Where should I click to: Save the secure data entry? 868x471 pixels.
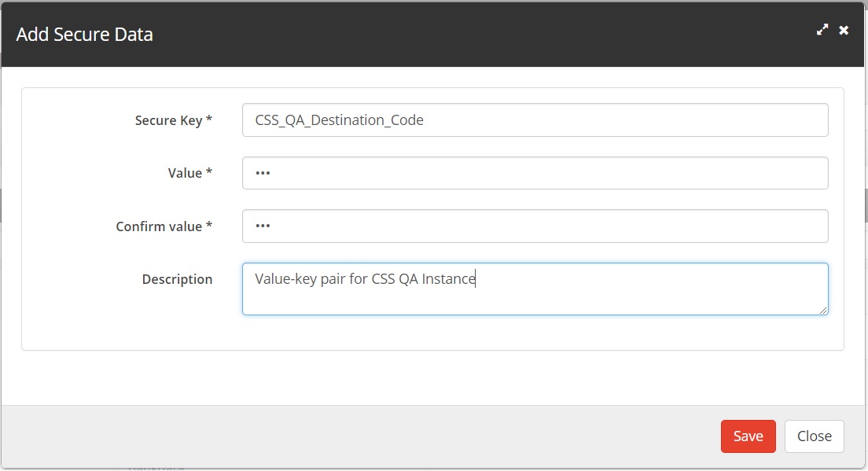(x=748, y=436)
